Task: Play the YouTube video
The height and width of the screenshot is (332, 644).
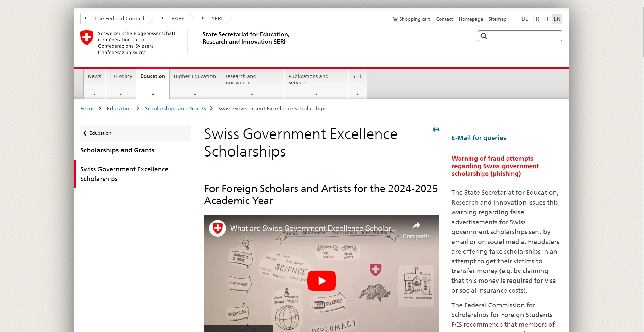Action: (x=321, y=281)
